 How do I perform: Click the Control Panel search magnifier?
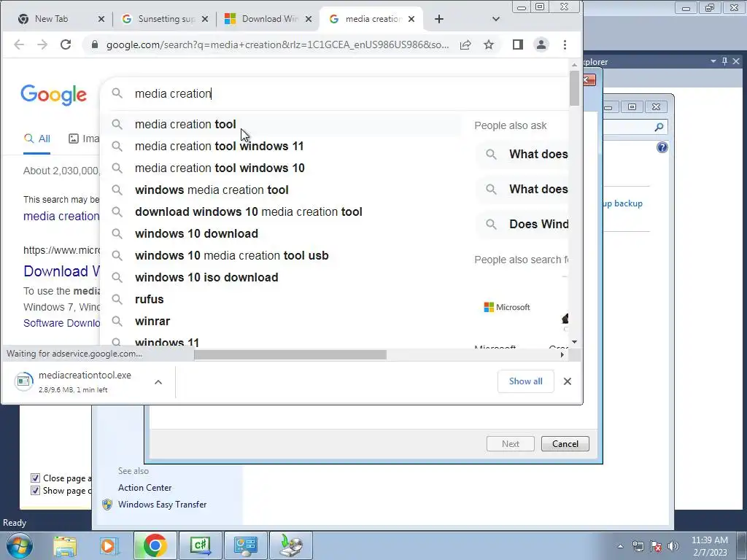[659, 127]
